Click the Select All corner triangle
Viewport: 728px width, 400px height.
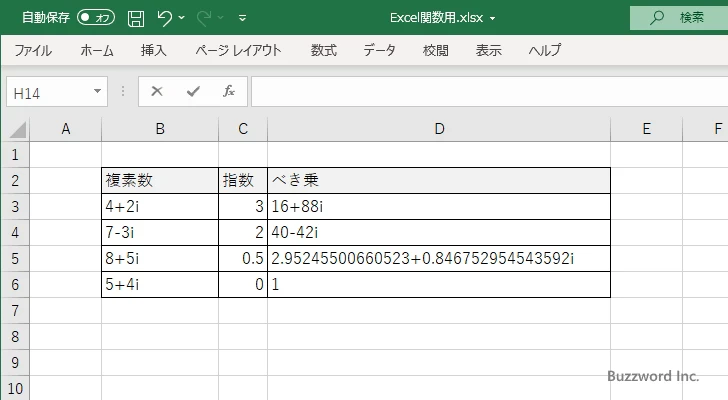coord(18,129)
